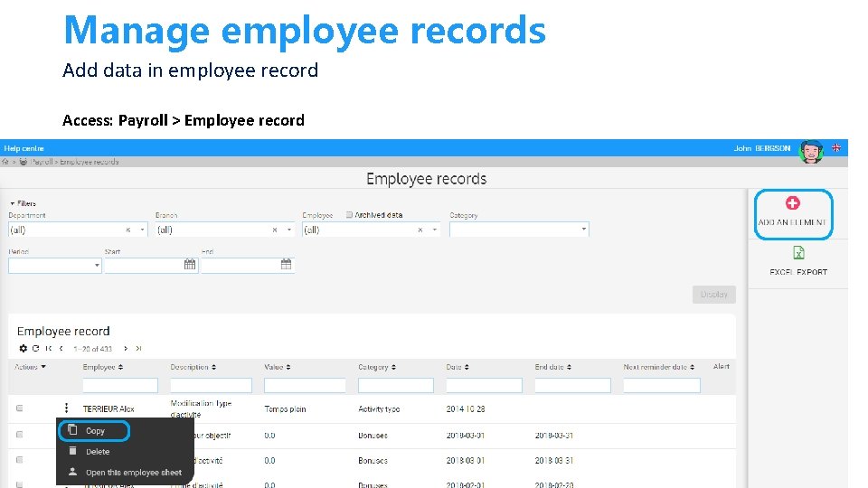Sort by Date column arrows
Image resolution: width=868 pixels, height=488 pixels.
[x=467, y=367]
